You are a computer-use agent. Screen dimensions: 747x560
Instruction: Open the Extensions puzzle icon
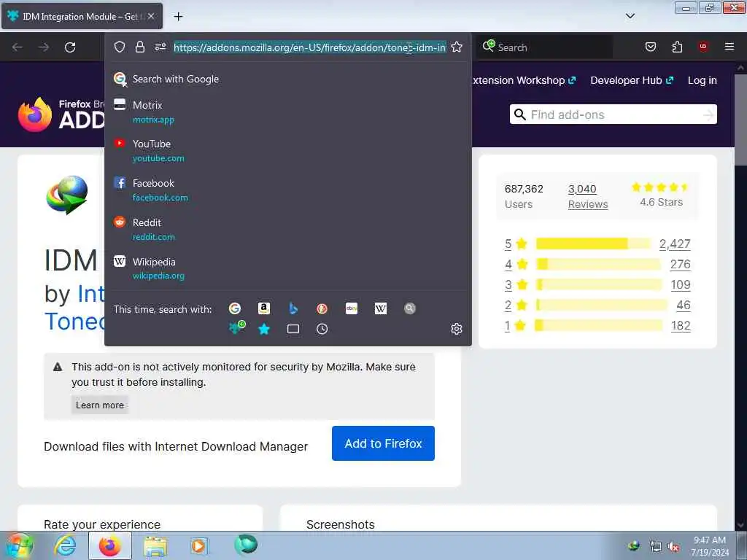coord(677,47)
